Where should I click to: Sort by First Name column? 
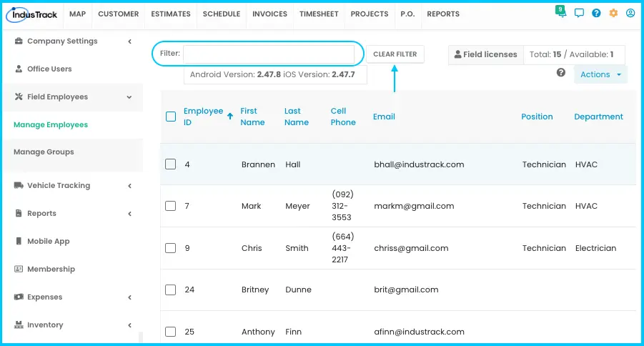click(x=252, y=117)
